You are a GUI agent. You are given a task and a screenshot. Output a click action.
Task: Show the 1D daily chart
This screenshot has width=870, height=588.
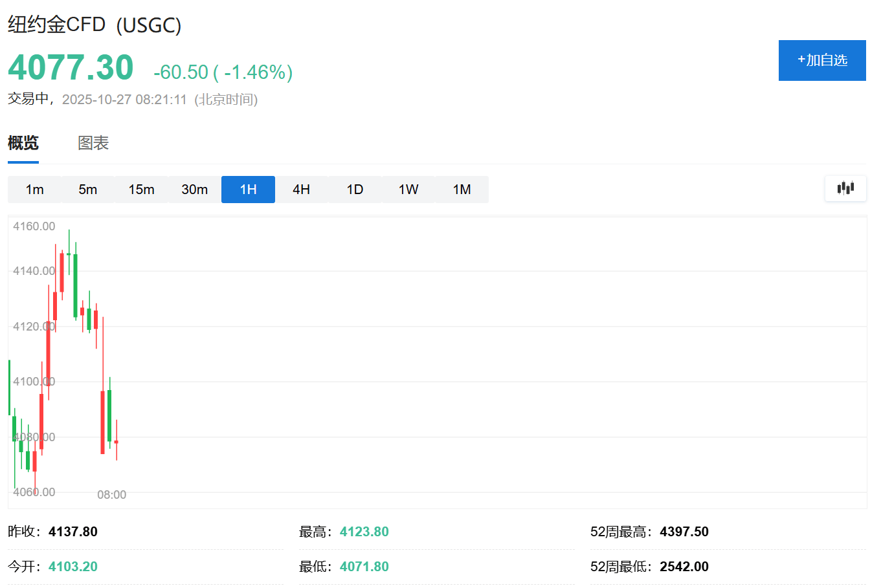(355, 190)
